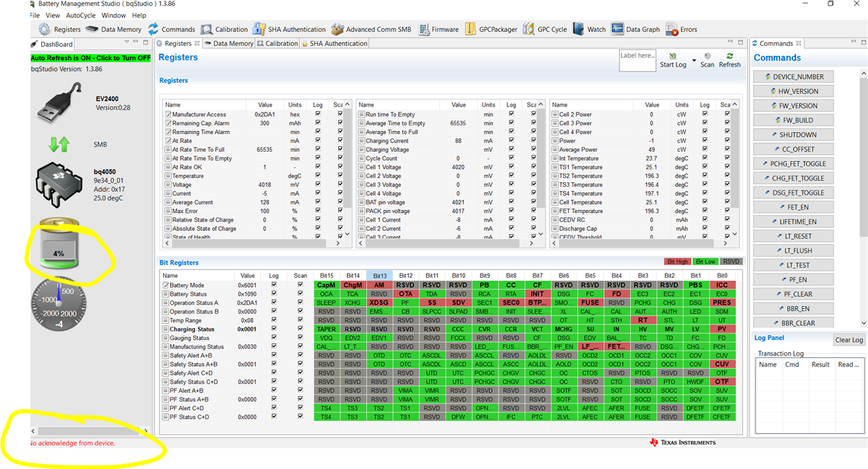Viewport: 868px width, 469px height.
Task: Click the CHG_FET_TOGGLE command button
Action: (x=793, y=178)
